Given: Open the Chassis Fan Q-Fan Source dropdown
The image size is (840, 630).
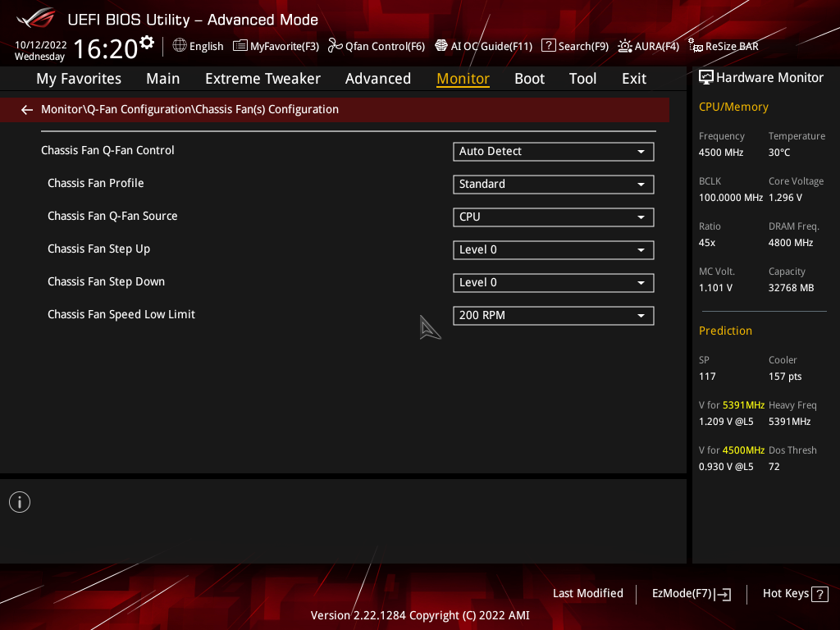Looking at the screenshot, I should coord(554,217).
